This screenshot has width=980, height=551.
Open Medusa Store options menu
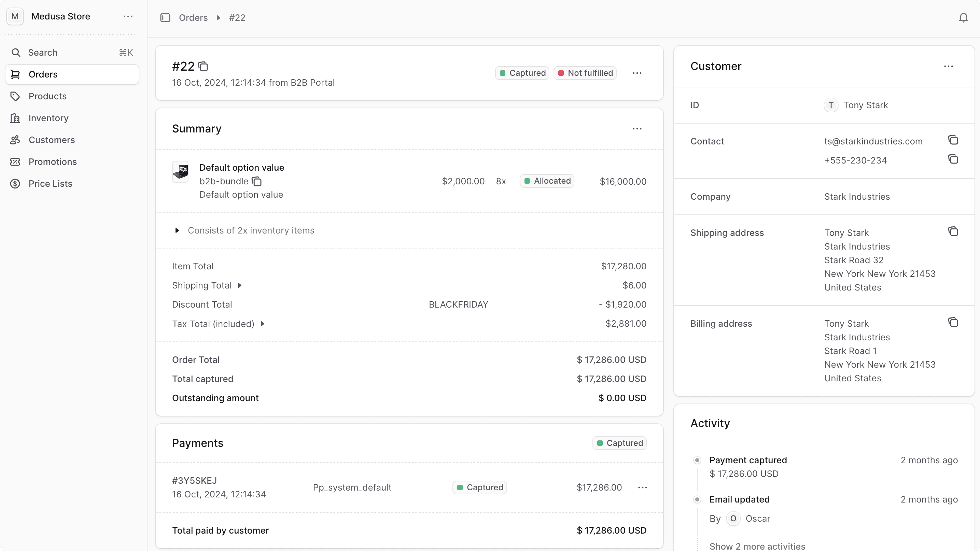click(x=128, y=16)
